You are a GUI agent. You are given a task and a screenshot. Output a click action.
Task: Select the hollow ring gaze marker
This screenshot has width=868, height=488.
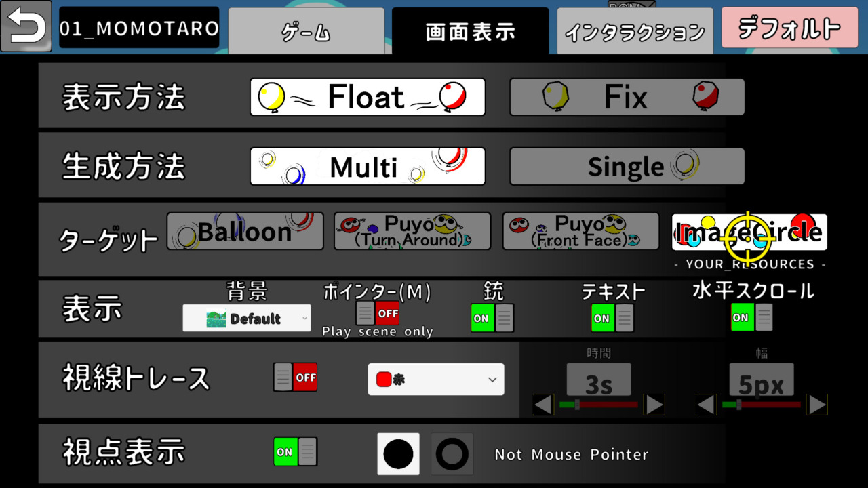click(x=452, y=454)
